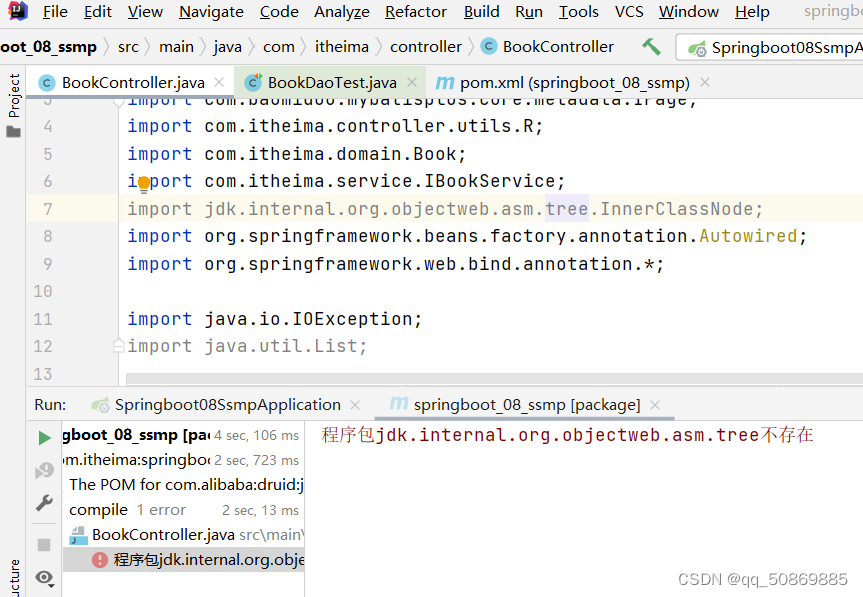Open the Window menu
The image size is (863, 597).
(x=689, y=12)
